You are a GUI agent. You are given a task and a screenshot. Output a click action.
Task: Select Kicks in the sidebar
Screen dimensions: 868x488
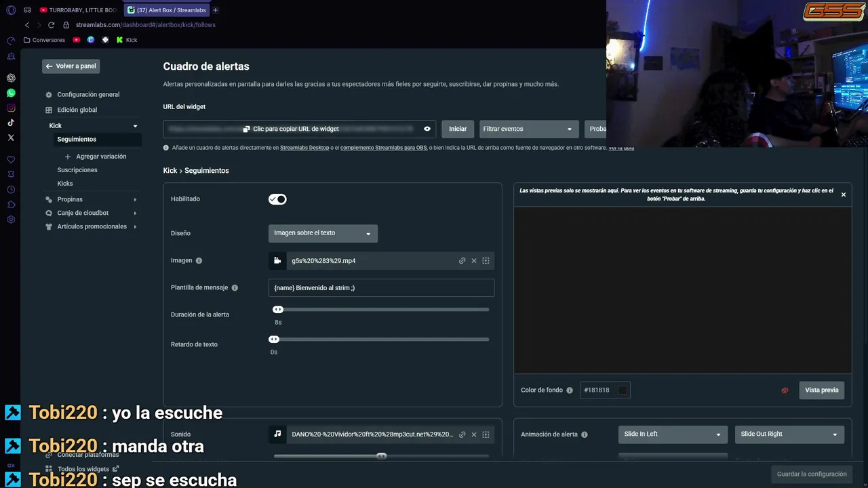65,184
